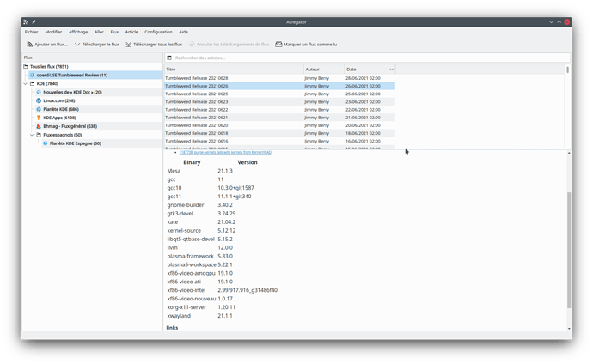Click the folder icon of Tous les flux
The width and height of the screenshot is (593, 364).
click(x=26, y=66)
